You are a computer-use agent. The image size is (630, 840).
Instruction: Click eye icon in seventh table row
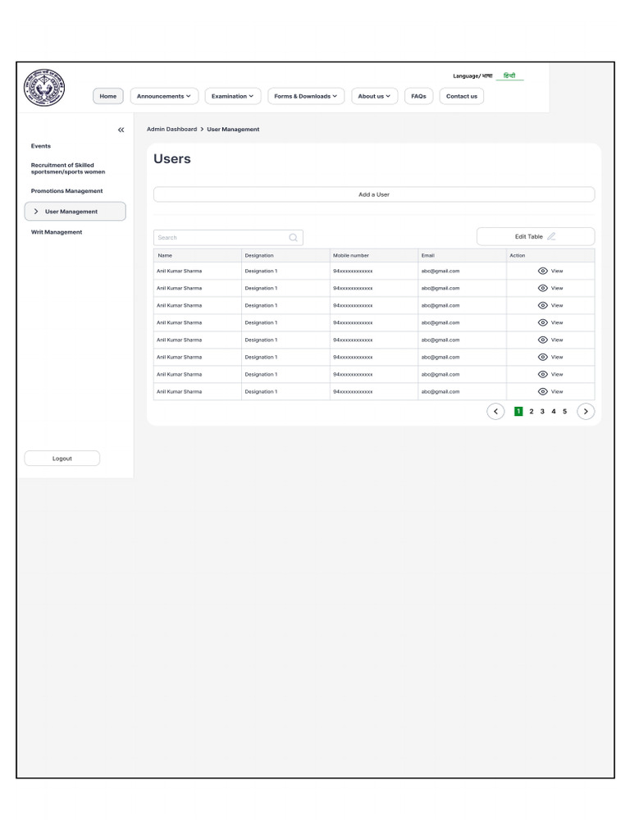coord(543,374)
